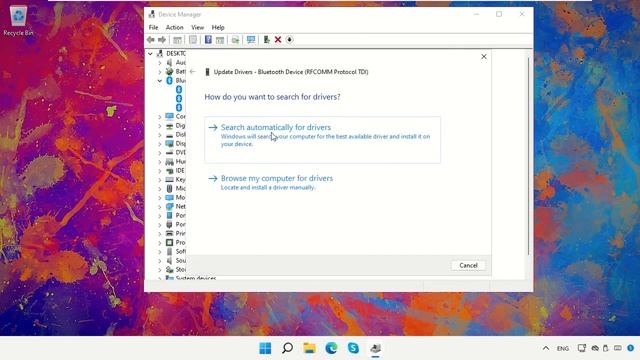Expand the Sto... storage controllers chevron
The width and height of the screenshot is (640, 360).
click(x=160, y=269)
